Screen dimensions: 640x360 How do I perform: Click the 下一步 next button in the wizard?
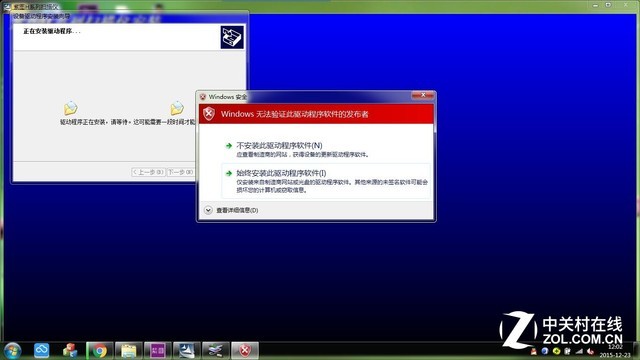[x=180, y=172]
